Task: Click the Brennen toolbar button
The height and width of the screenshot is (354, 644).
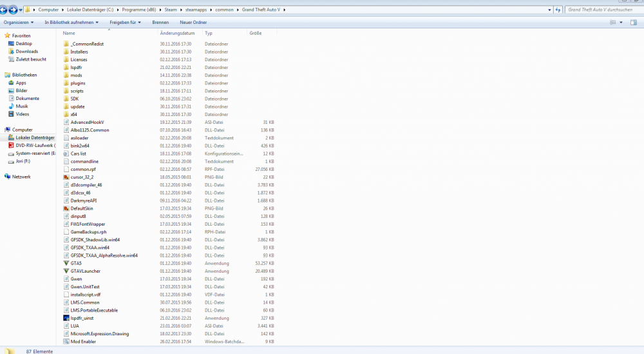Action: pyautogui.click(x=160, y=22)
